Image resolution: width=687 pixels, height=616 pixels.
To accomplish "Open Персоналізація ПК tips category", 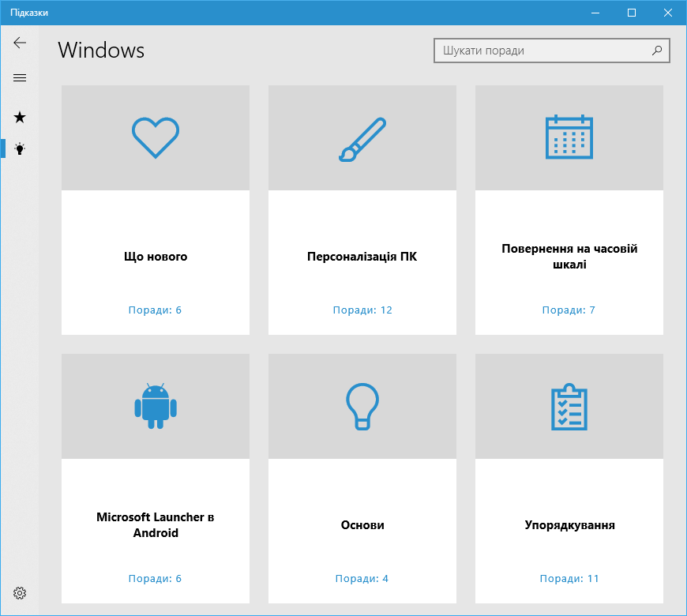I will [x=362, y=257].
